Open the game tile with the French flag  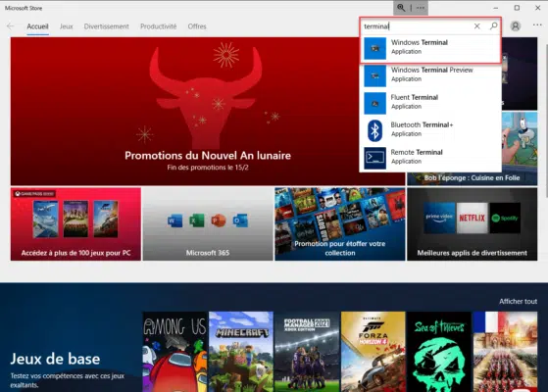(x=505, y=352)
